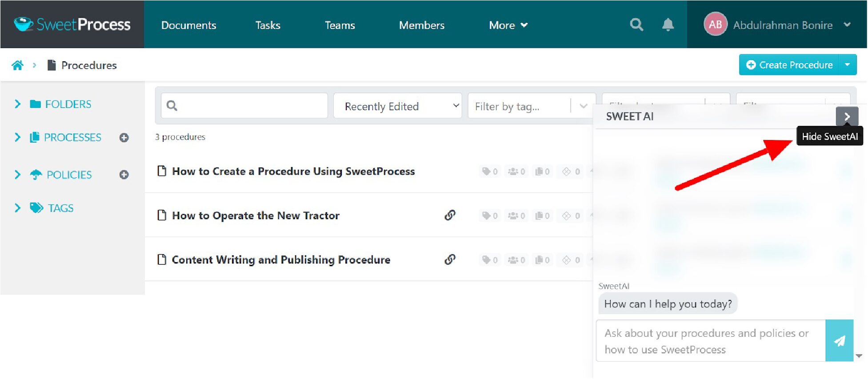
Task: Click the AB user avatar
Action: (x=715, y=24)
